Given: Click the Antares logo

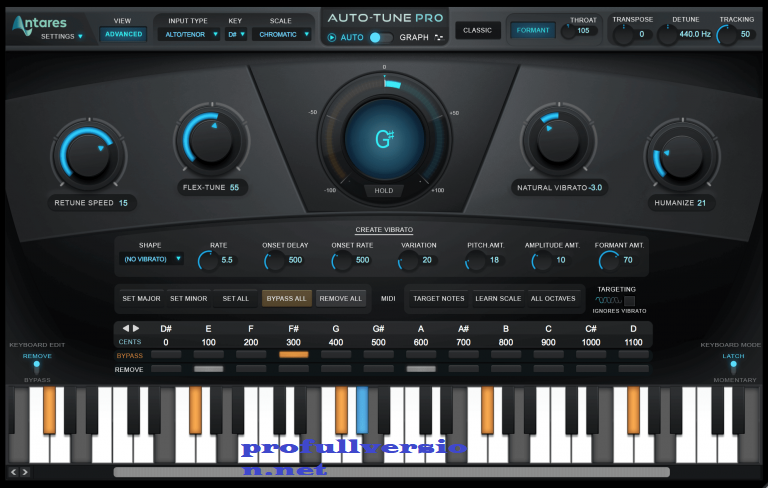Looking at the screenshot, I should (x=39, y=24).
